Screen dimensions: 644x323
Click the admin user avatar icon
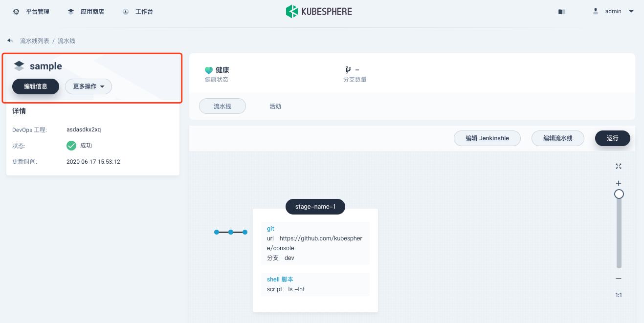coord(596,11)
